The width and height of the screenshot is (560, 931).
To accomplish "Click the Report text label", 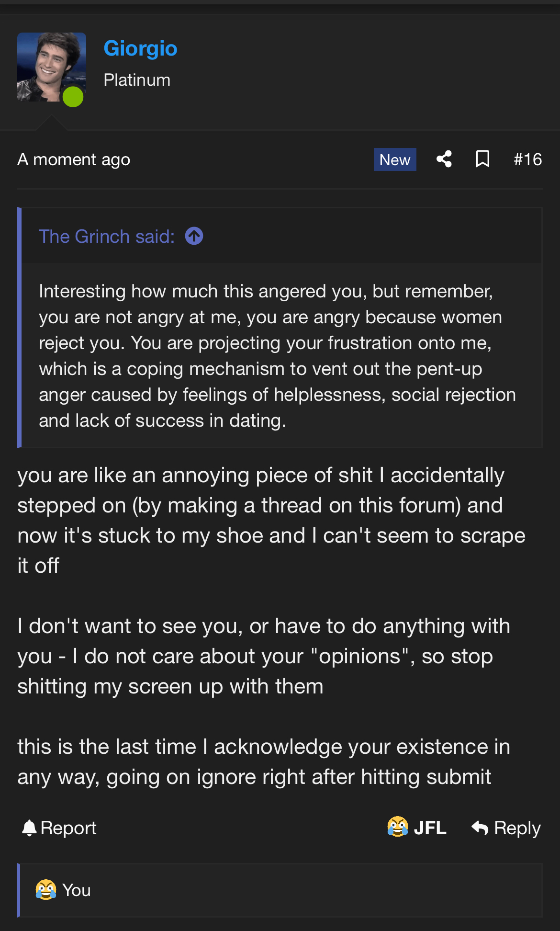I will 68,828.
